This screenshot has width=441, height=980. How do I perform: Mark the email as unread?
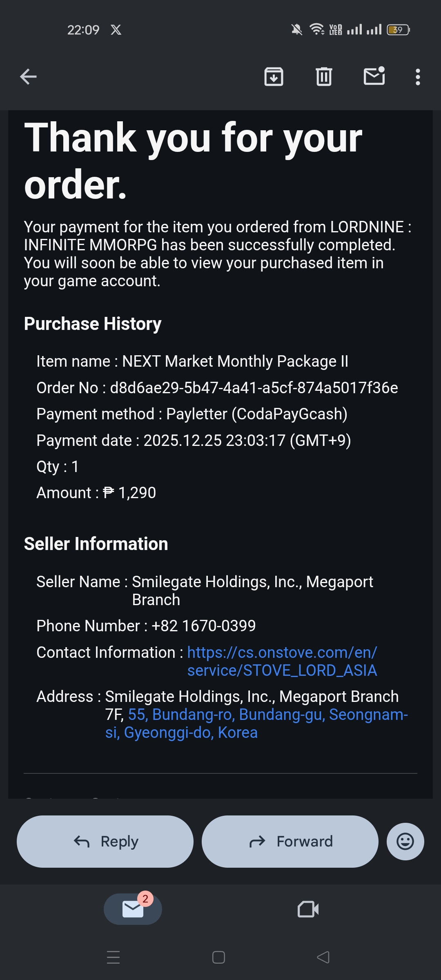tap(374, 76)
